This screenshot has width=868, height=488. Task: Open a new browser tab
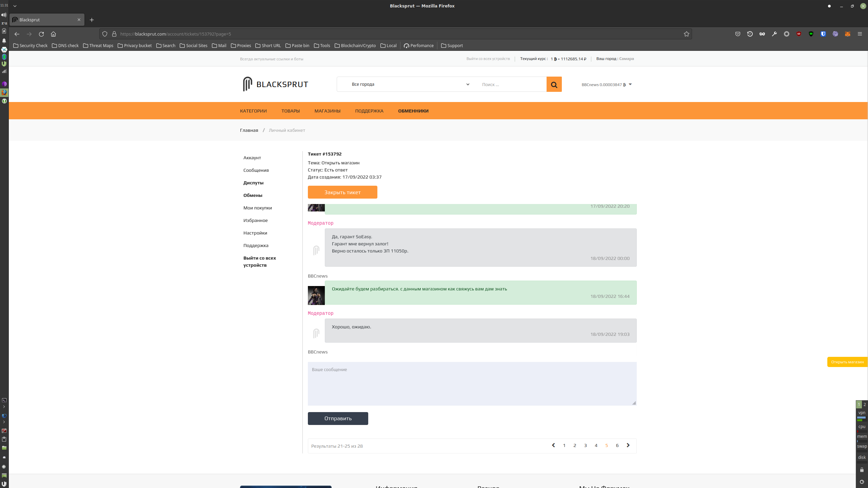(92, 20)
